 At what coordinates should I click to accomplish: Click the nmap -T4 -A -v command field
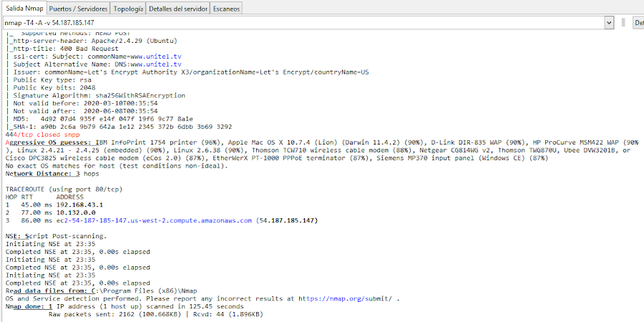[x=303, y=23]
